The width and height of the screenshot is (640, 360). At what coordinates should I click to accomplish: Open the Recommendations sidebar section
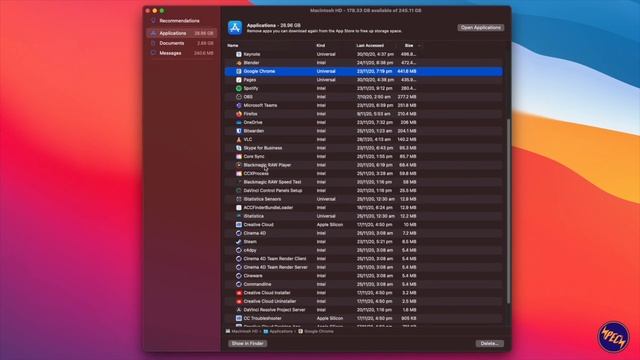click(x=182, y=20)
